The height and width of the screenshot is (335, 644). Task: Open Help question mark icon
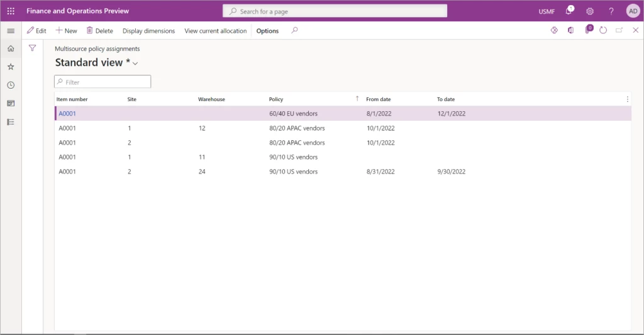click(x=611, y=11)
